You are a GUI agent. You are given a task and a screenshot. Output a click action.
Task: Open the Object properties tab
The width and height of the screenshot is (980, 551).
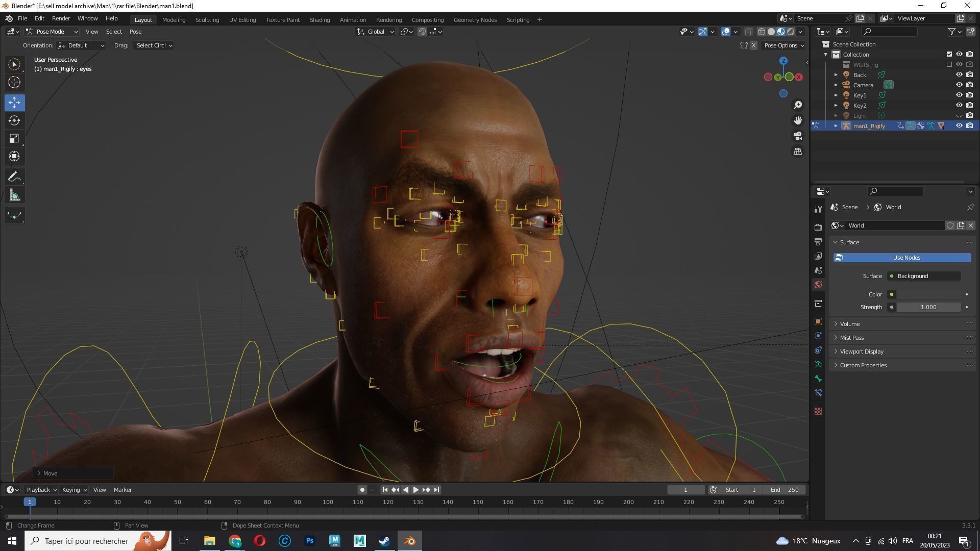tap(818, 321)
